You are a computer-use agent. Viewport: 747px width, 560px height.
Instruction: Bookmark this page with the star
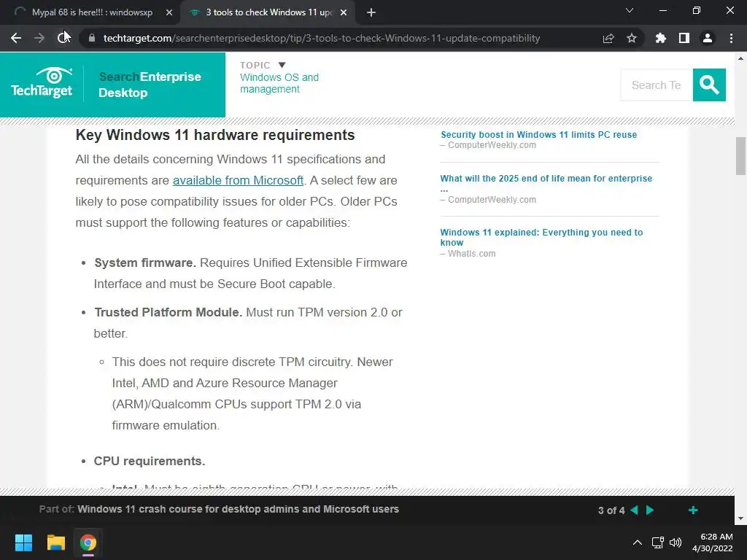tap(632, 38)
